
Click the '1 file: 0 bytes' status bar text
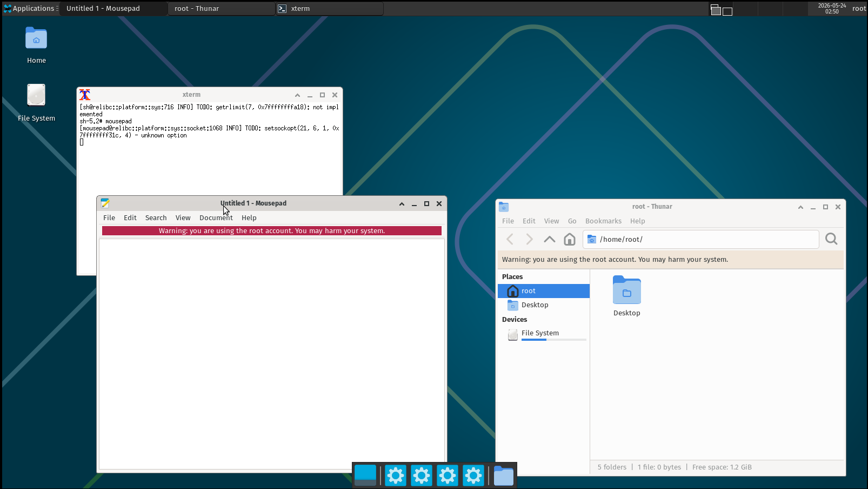click(659, 467)
